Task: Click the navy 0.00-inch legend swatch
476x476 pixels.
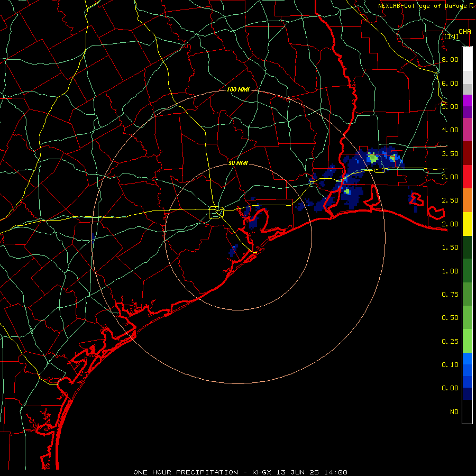Action: (x=467, y=393)
